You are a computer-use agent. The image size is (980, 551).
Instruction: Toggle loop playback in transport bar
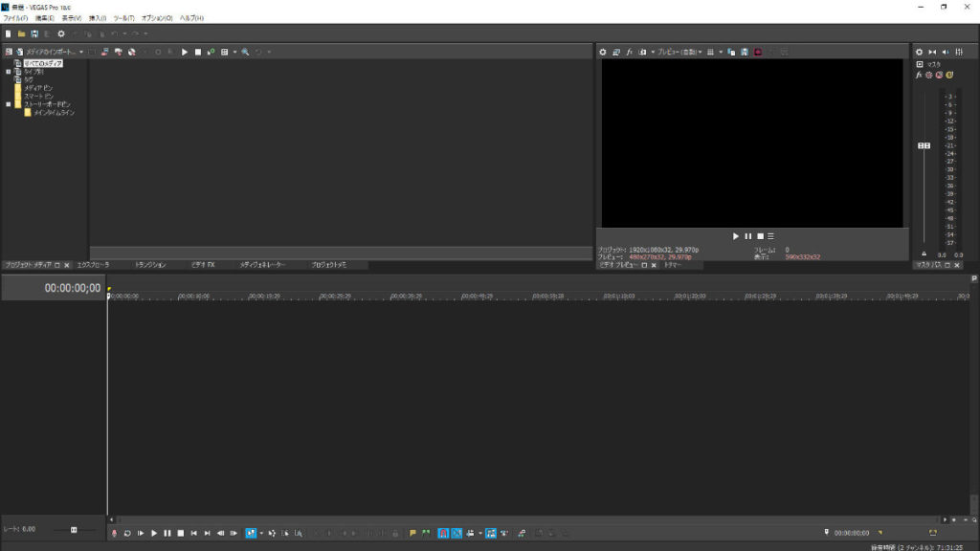(x=127, y=533)
